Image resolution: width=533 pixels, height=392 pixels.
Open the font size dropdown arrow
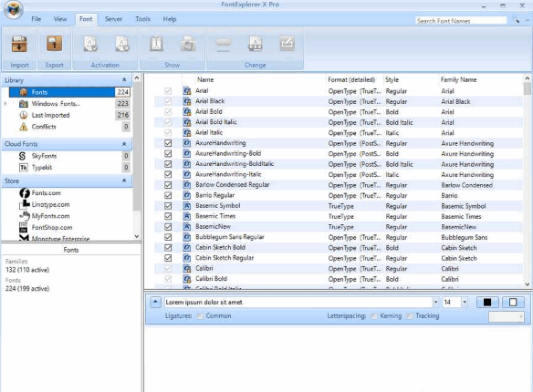tap(465, 302)
